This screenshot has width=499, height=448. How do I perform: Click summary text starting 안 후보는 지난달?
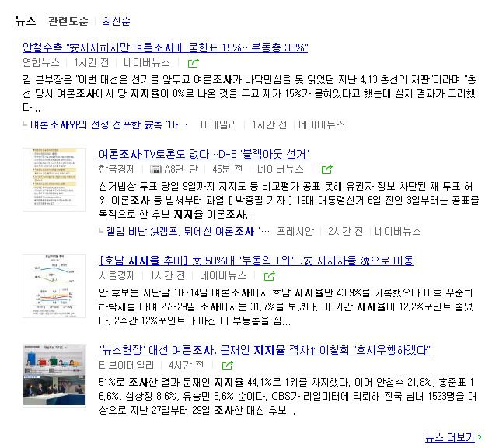click(x=286, y=306)
